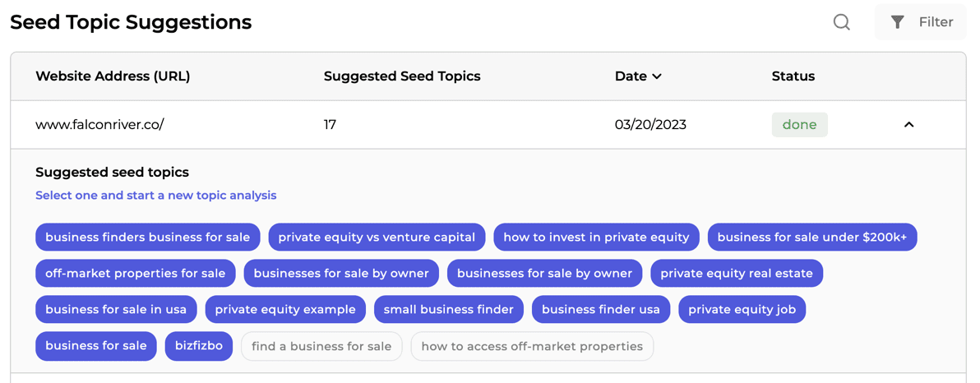Open the Filter button
This screenshot has height=383, width=980.
(921, 22)
